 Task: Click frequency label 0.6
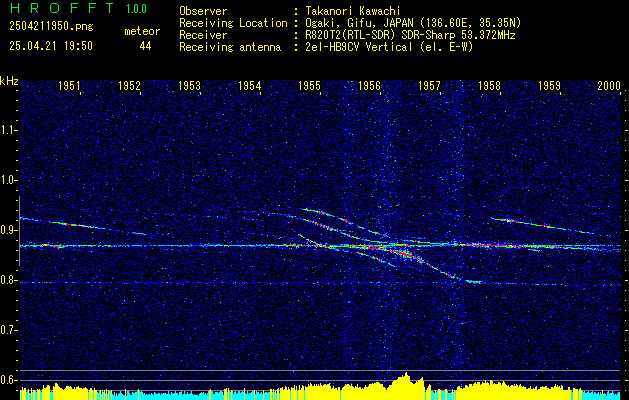(x=7, y=380)
